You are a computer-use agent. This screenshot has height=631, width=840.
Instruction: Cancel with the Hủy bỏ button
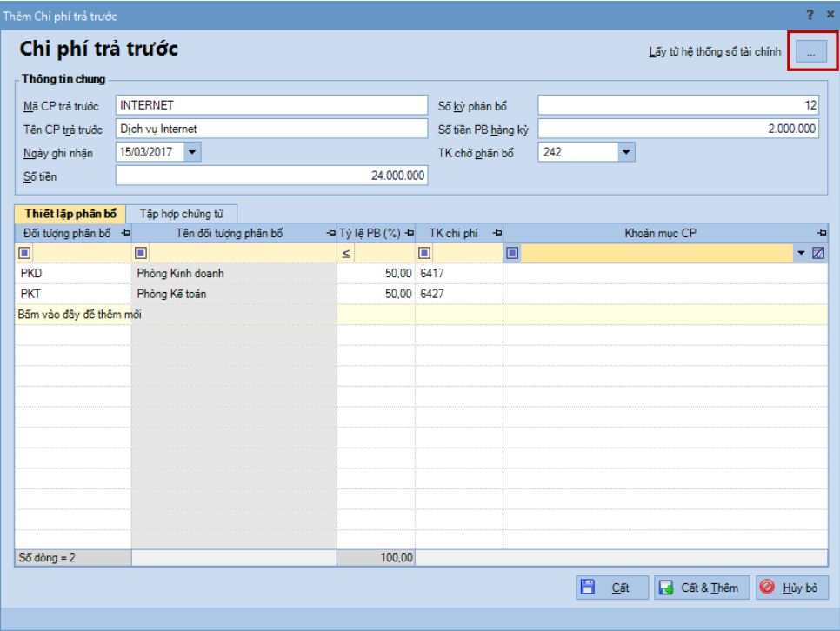[792, 588]
